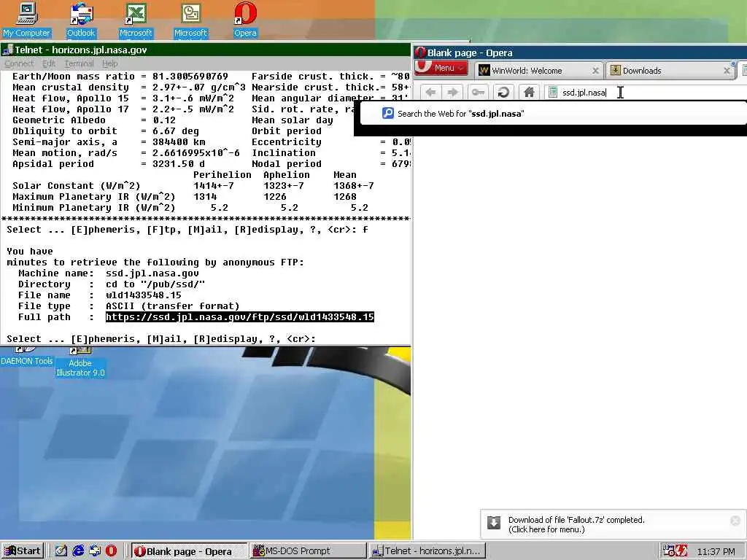The image size is (747, 560).
Task: Open the DAEMON Tools desktop shortcut
Action: pyautogui.click(x=27, y=357)
